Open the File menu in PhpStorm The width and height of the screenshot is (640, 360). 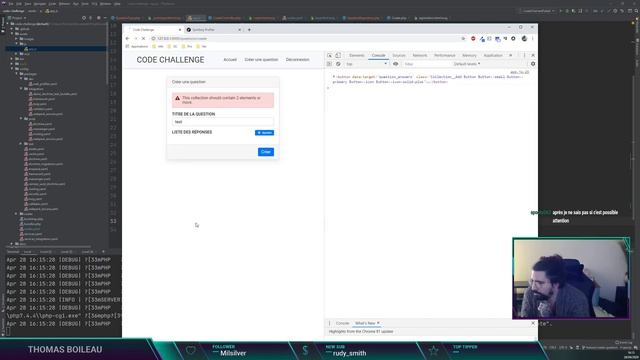[11, 4]
